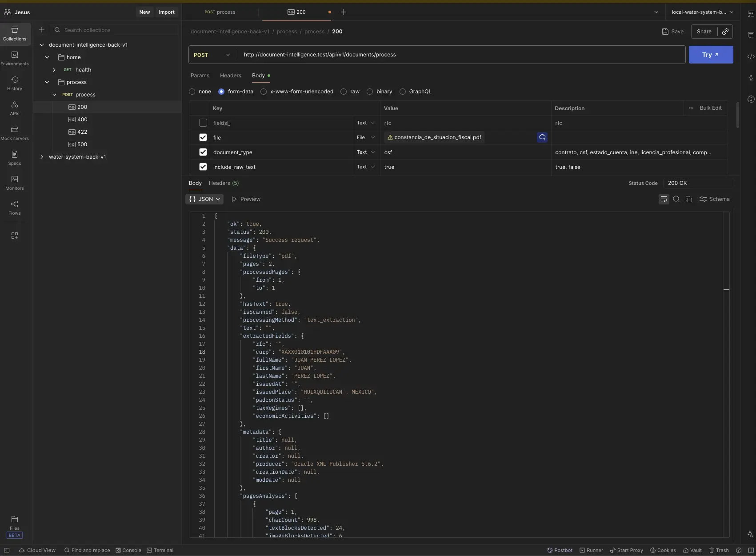Click the search icon in response toolbar

(676, 199)
